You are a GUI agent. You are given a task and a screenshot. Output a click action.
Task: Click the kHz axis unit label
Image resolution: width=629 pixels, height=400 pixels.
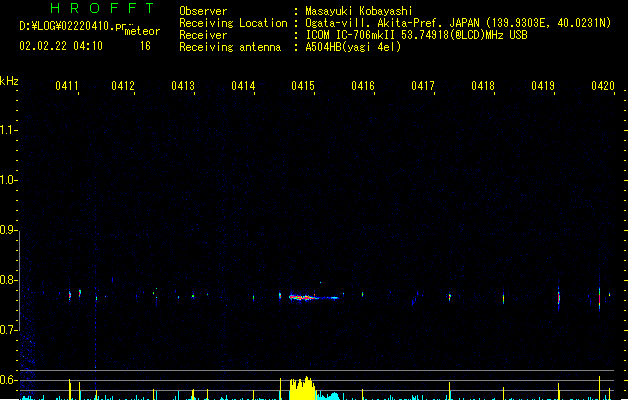click(9, 81)
